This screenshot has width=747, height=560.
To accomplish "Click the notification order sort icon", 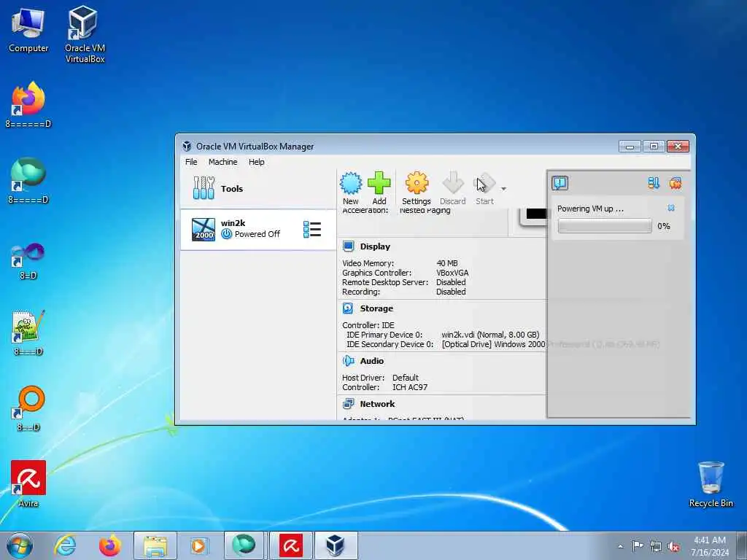I will point(653,183).
